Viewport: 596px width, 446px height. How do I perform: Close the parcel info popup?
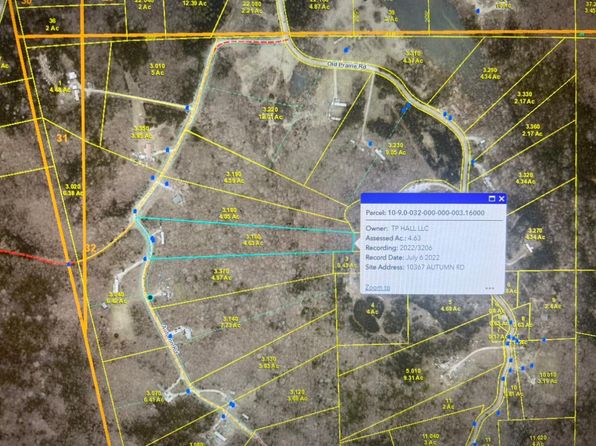501,198
